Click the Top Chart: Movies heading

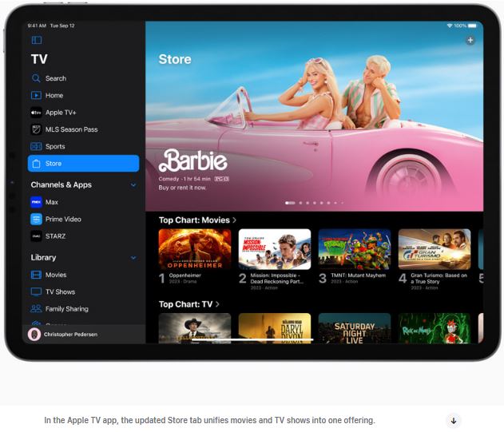pos(194,220)
